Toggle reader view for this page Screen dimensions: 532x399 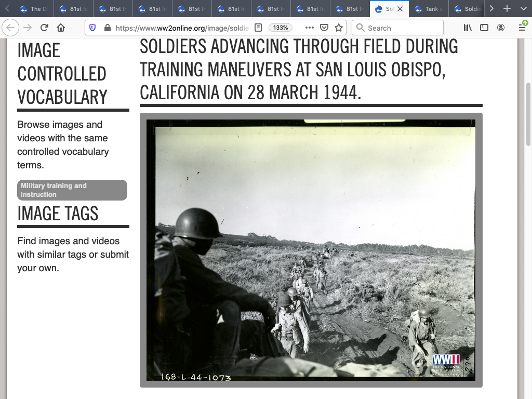(258, 28)
